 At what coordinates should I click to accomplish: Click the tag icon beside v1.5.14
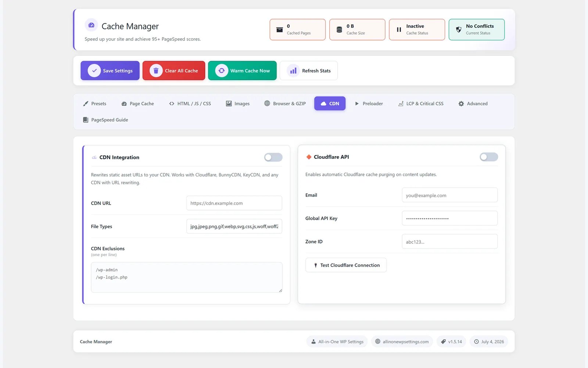(x=444, y=342)
